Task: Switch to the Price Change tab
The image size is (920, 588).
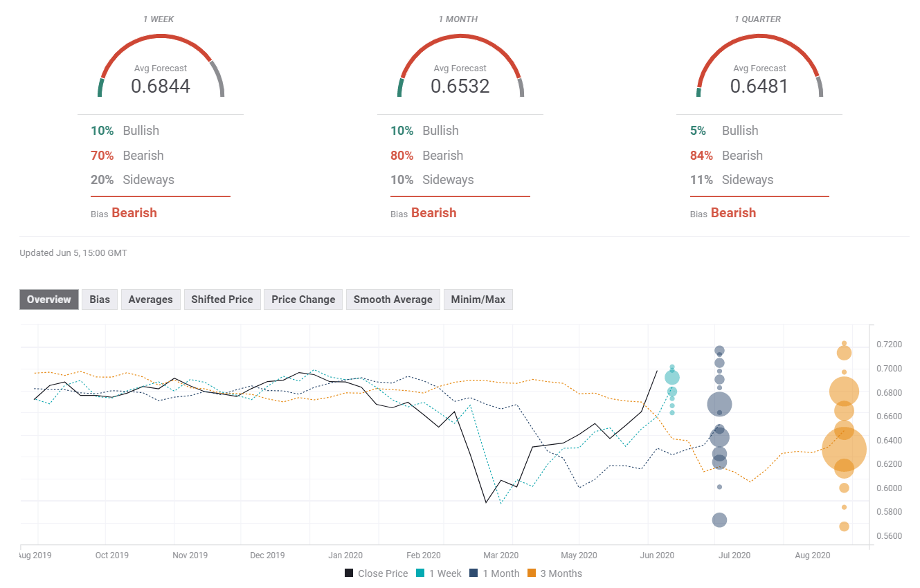Action: [303, 300]
